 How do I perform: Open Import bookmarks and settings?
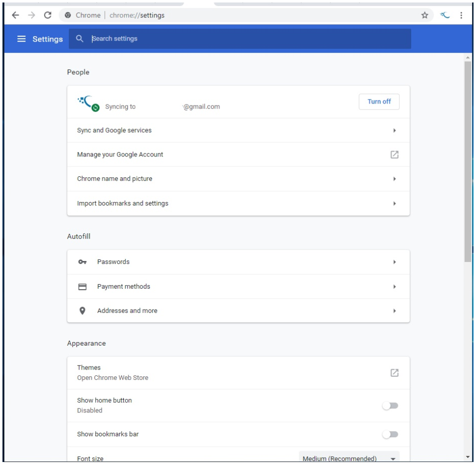point(238,204)
